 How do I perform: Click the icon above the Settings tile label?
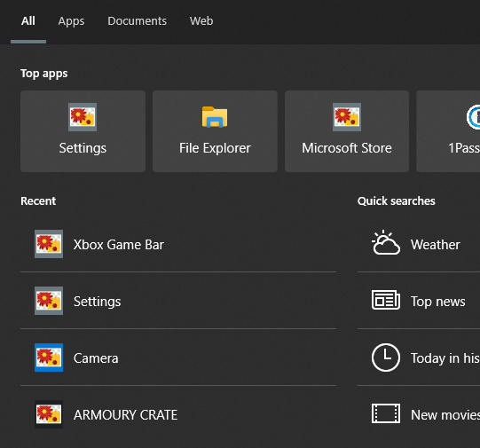[83, 117]
